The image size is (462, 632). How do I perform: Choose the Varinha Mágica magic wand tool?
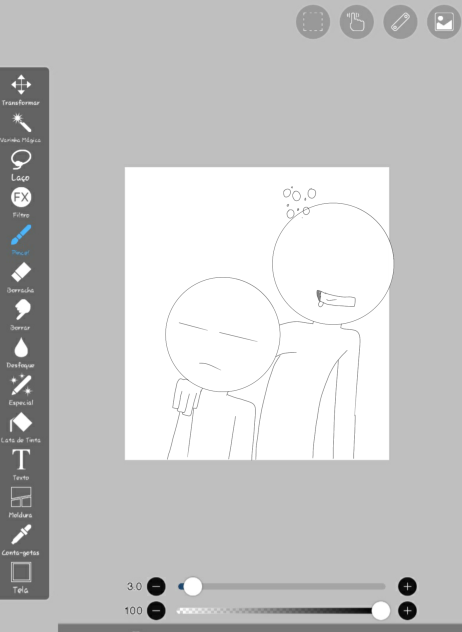(21, 128)
